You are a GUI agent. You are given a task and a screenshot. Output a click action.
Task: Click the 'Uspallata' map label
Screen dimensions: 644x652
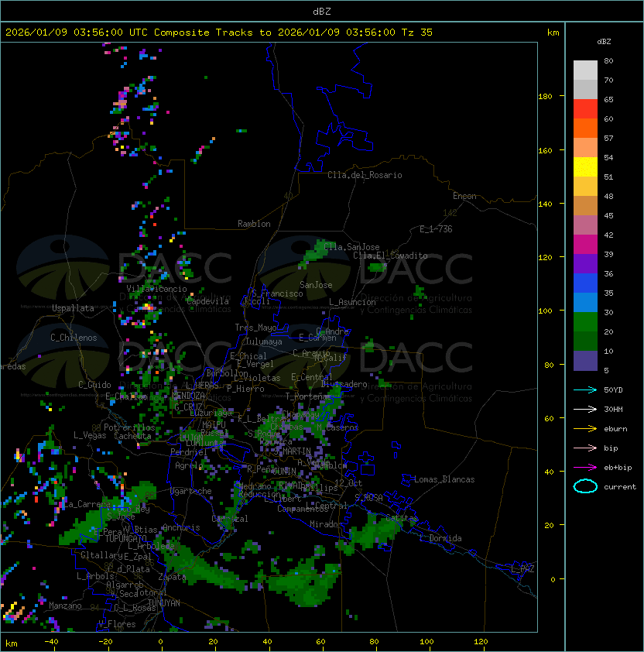point(73,308)
